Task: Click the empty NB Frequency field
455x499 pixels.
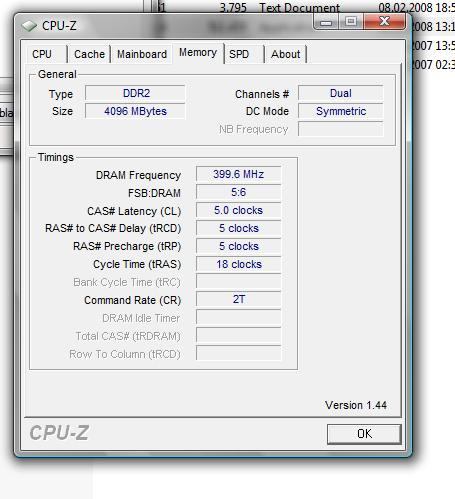Action: pos(341,129)
